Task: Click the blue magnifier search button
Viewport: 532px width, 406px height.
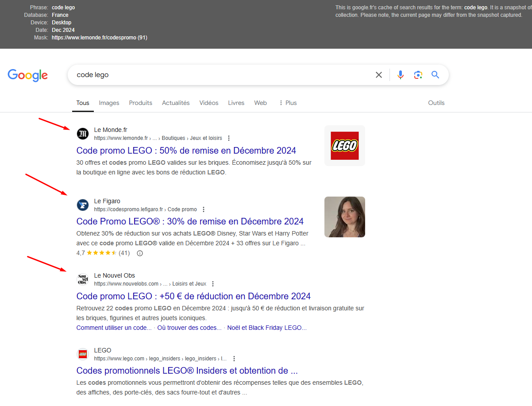Action: [x=436, y=75]
